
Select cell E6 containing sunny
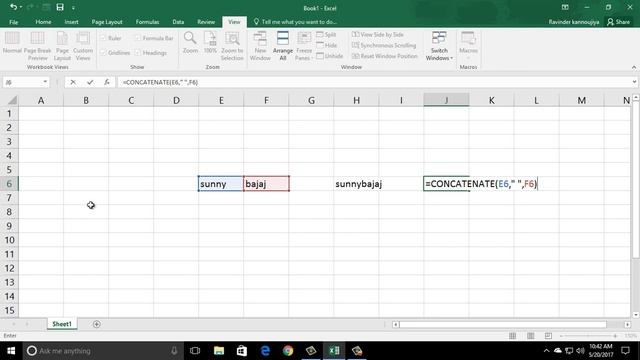221,184
